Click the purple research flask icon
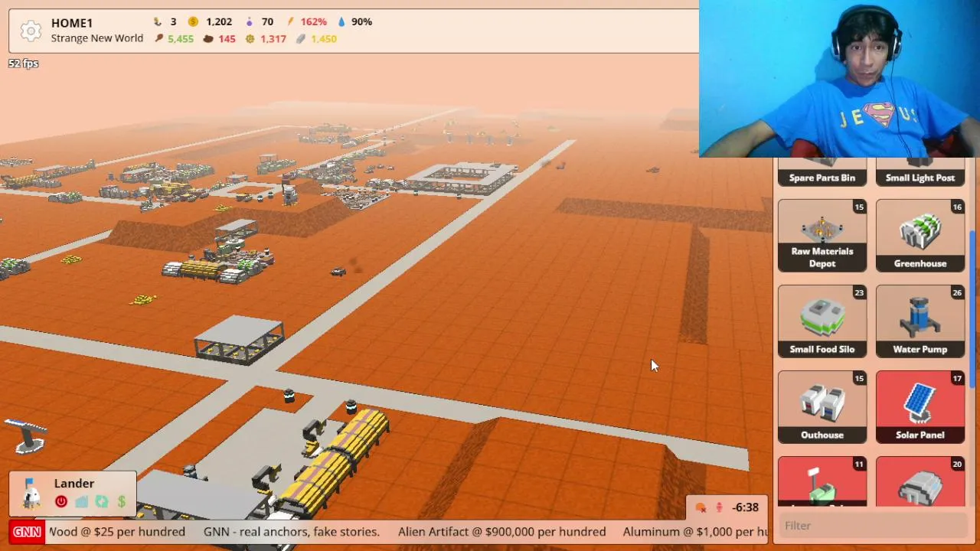 coord(248,21)
